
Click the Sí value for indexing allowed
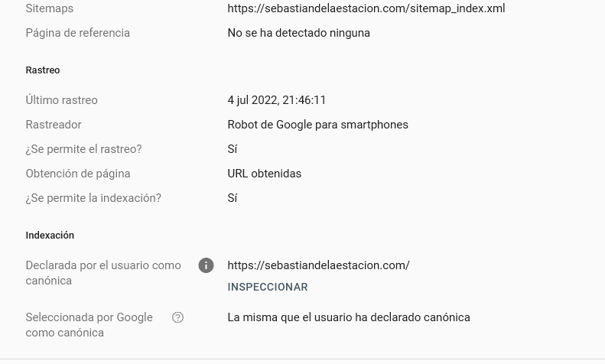tap(233, 198)
